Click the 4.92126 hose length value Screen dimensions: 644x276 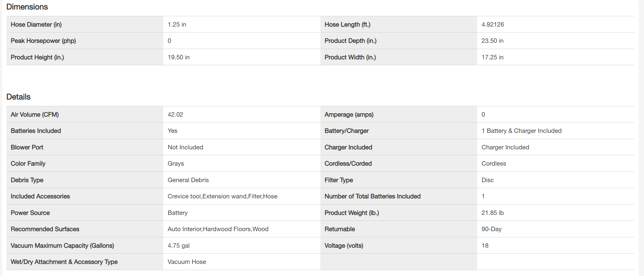[x=493, y=25]
